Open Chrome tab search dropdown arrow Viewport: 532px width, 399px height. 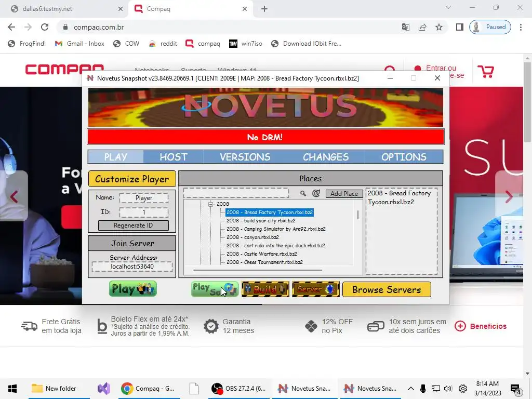(x=448, y=7)
